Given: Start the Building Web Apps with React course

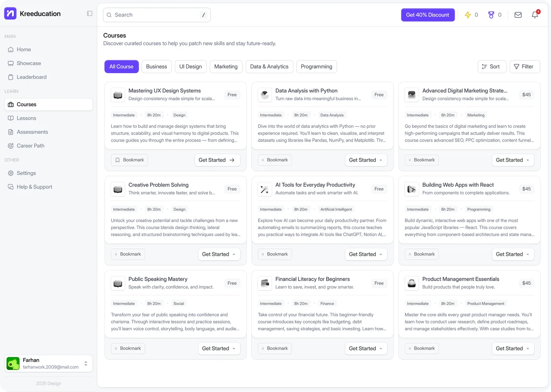Looking at the screenshot, I should pyautogui.click(x=513, y=254).
